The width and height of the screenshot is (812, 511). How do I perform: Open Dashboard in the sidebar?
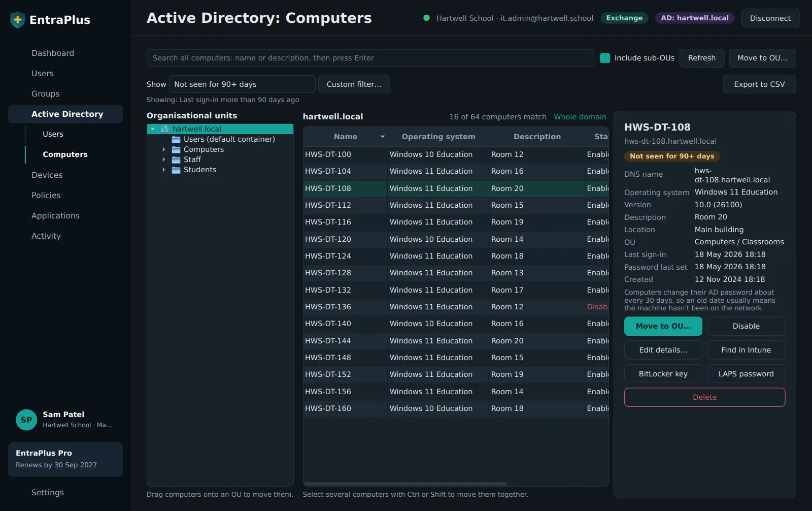pyautogui.click(x=53, y=53)
